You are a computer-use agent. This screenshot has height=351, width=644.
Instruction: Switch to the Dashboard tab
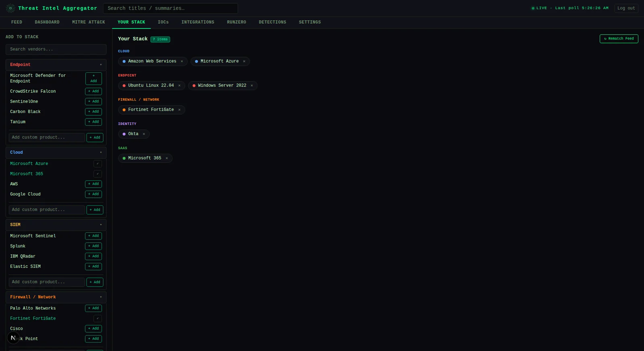pyautogui.click(x=47, y=23)
